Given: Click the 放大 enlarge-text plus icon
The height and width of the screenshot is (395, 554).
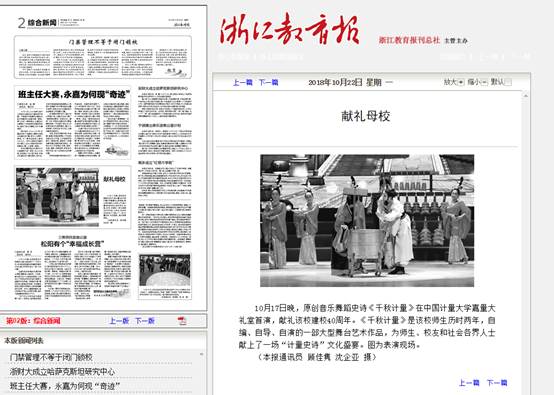Looking at the screenshot, I should [460, 82].
